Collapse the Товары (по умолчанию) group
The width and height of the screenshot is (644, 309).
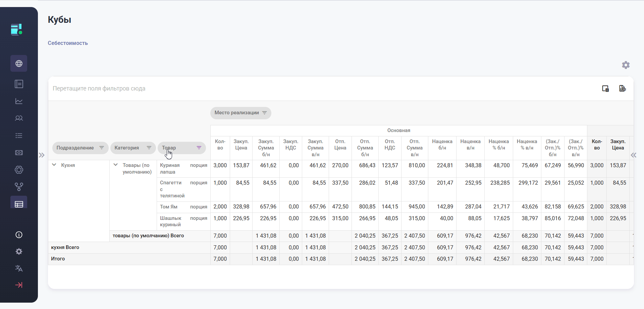tap(115, 165)
